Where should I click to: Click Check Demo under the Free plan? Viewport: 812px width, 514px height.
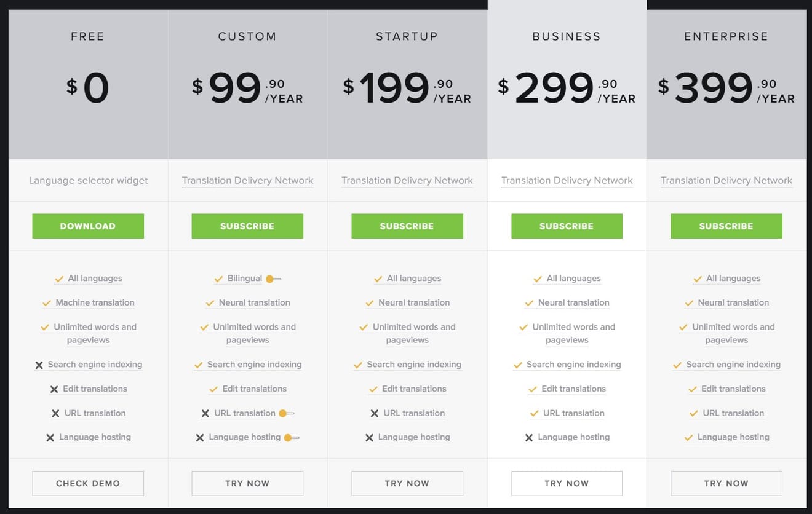pos(88,483)
